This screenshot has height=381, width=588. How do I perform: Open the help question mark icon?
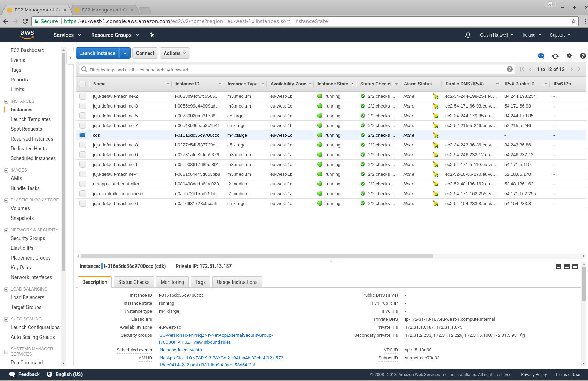(x=583, y=56)
